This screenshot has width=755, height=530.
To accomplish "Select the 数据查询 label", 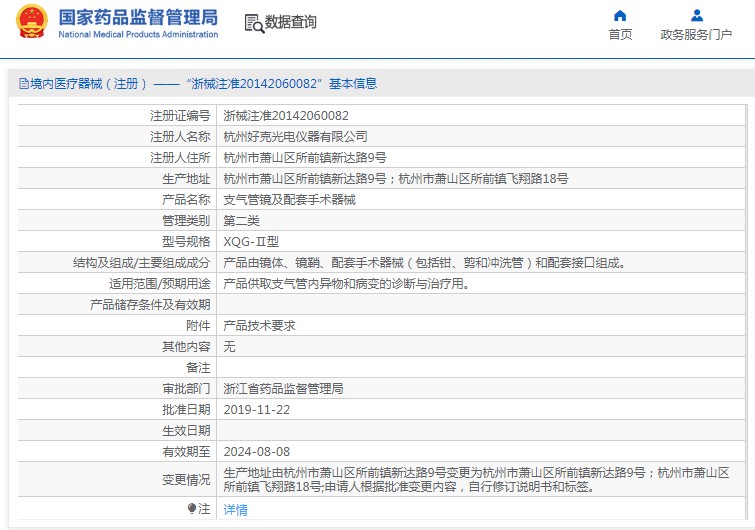I will 290,22.
